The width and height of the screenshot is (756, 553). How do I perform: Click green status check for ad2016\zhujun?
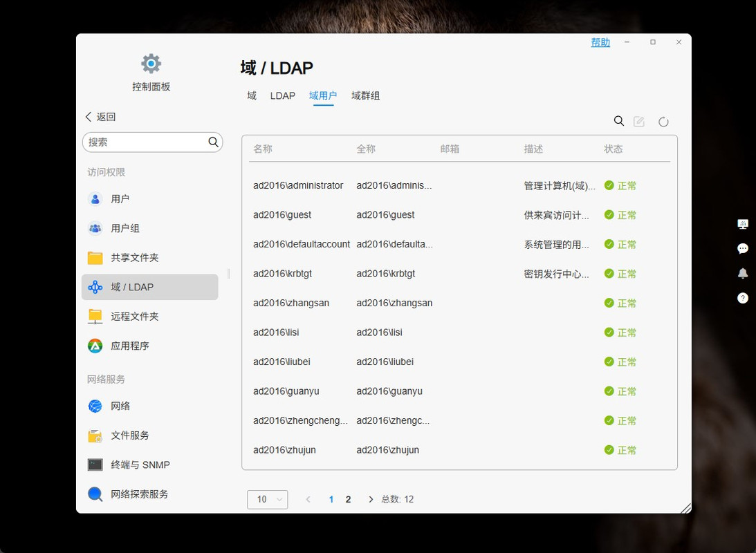(609, 450)
